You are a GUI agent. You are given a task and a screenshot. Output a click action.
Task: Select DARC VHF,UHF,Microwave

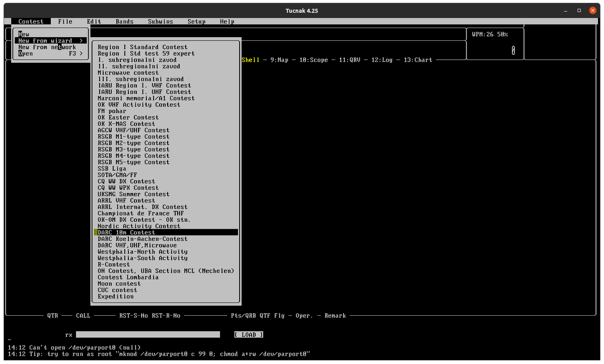coord(166,245)
